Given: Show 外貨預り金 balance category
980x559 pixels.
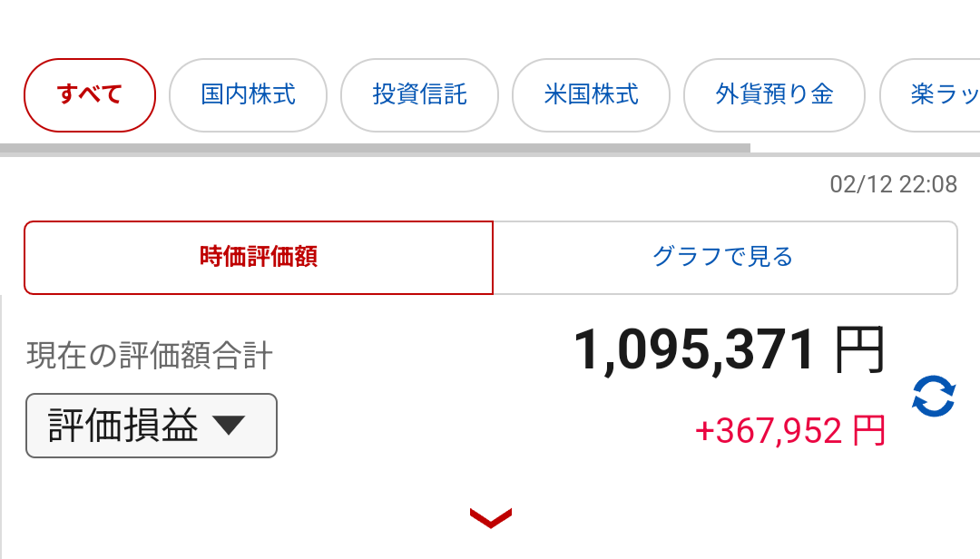Looking at the screenshot, I should point(774,95).
